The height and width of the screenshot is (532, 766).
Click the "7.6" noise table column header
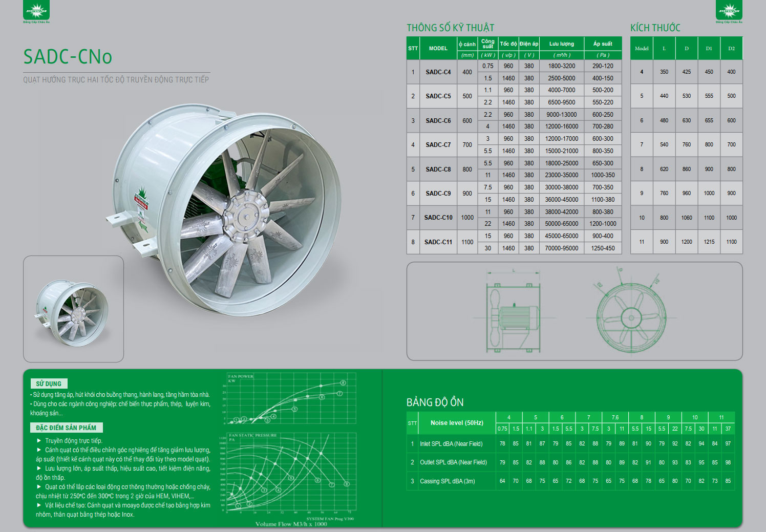pos(615,417)
